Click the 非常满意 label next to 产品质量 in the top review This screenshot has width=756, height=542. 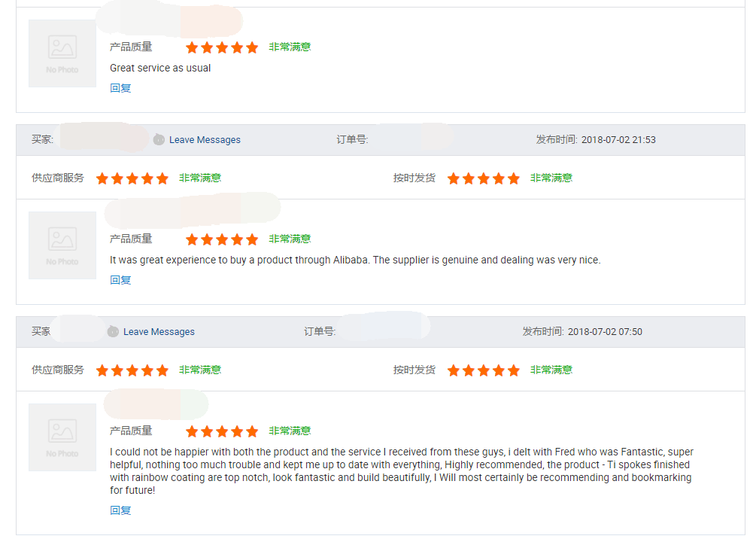point(290,47)
